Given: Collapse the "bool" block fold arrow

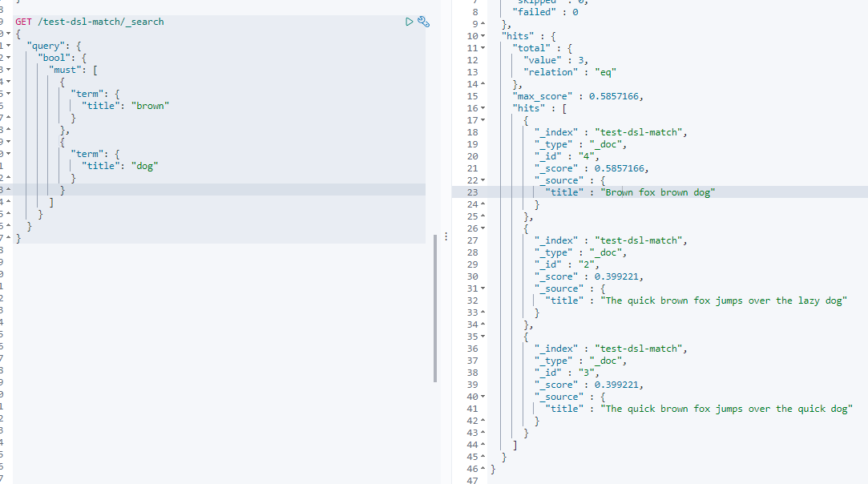Looking at the screenshot, I should (x=9, y=58).
